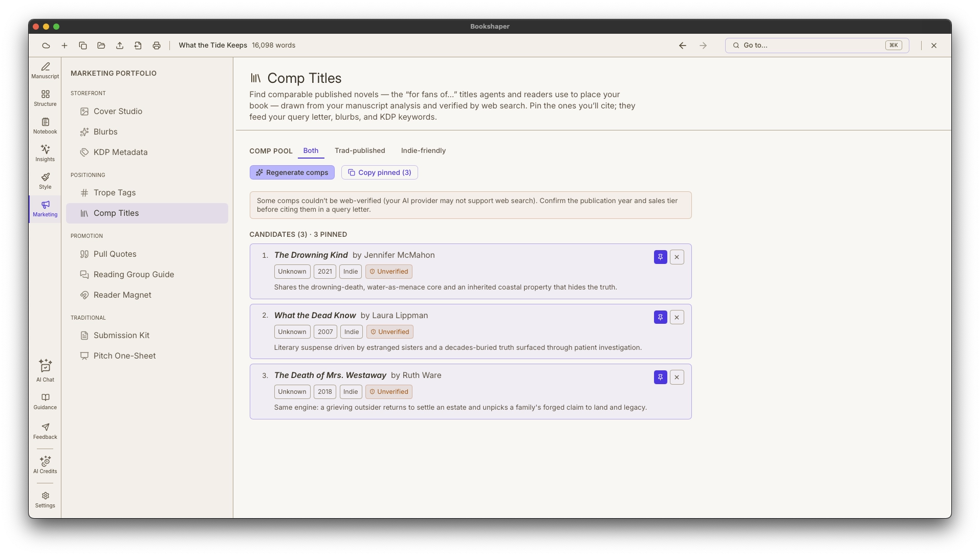The image size is (980, 556).
Task: Click the cloud sync icon in toolbar
Action: (x=46, y=46)
